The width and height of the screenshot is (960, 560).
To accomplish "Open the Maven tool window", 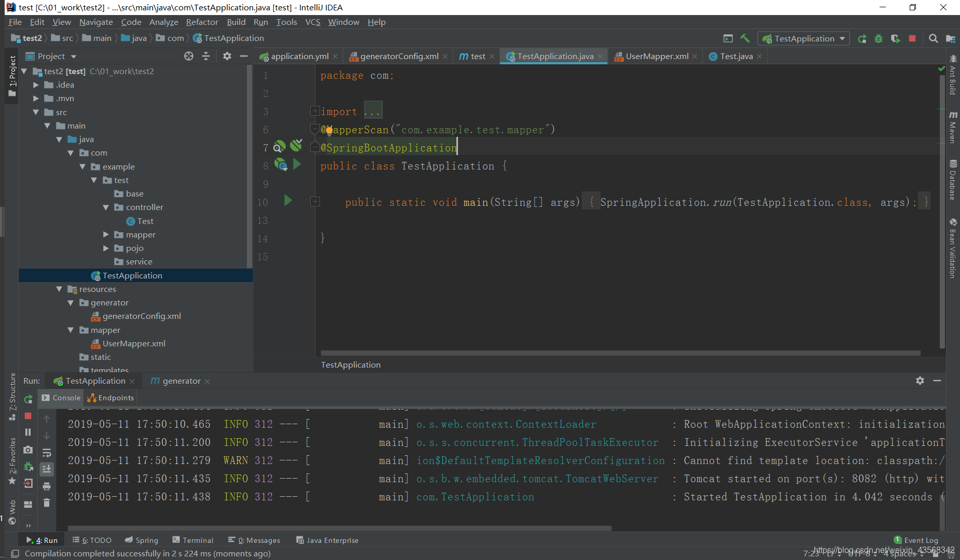I will [x=953, y=127].
